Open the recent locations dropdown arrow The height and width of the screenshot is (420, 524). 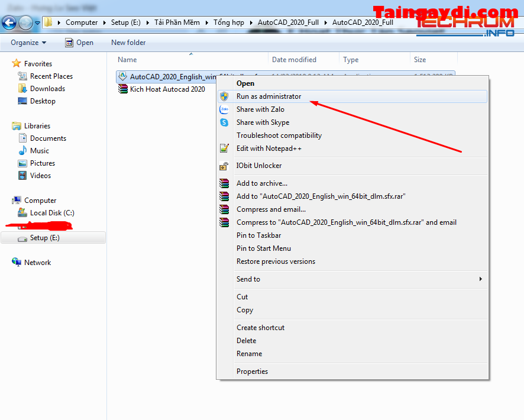(x=37, y=22)
